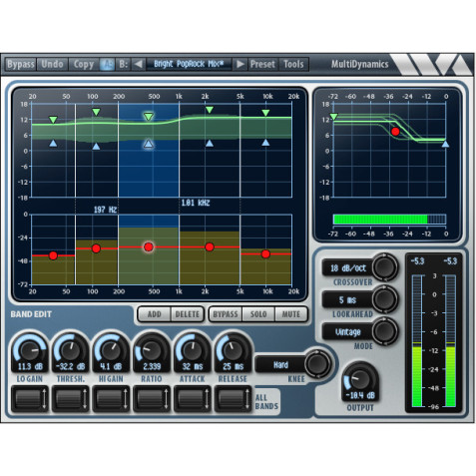Select the fifth band's red threshold handle
This screenshot has width=476, height=476.
click(x=265, y=254)
